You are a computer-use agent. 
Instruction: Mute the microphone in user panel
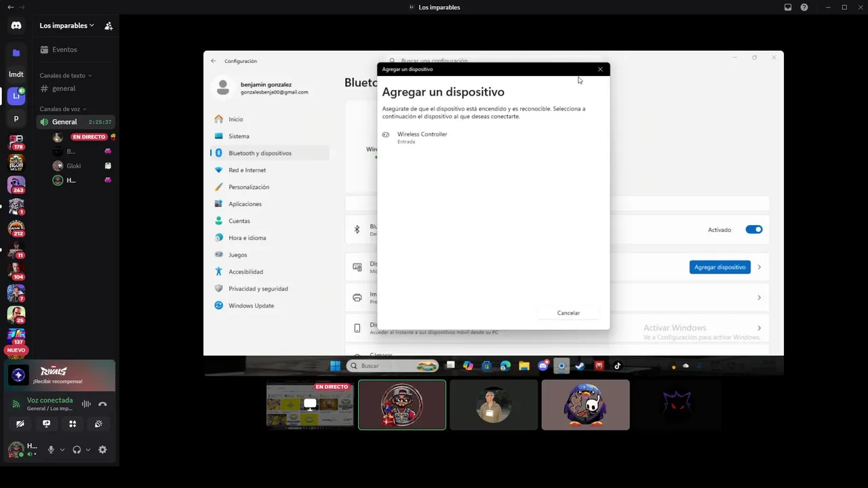point(51,449)
